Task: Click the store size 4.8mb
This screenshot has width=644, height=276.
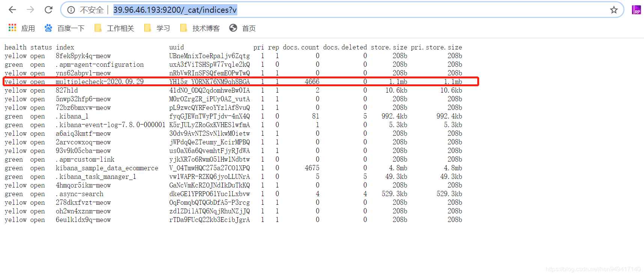Action: (x=398, y=168)
